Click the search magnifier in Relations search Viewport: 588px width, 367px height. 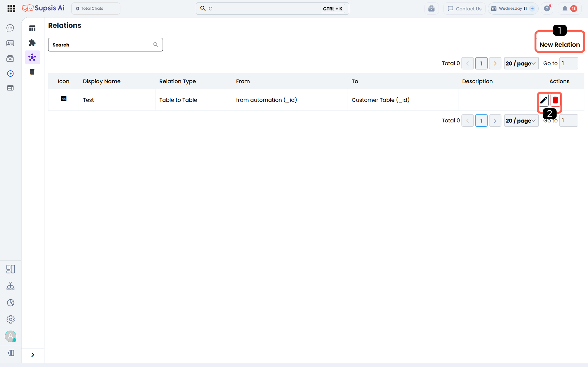point(156,45)
